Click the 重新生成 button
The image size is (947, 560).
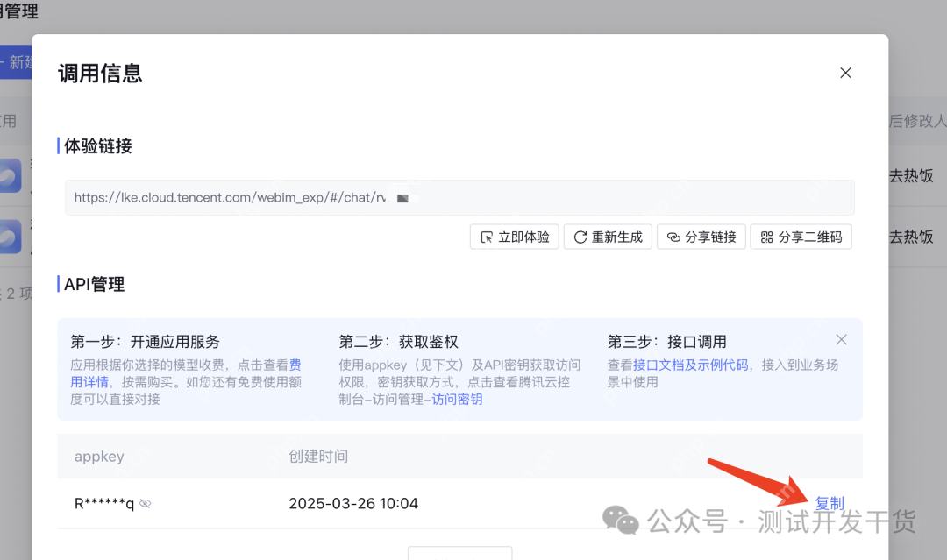click(608, 237)
